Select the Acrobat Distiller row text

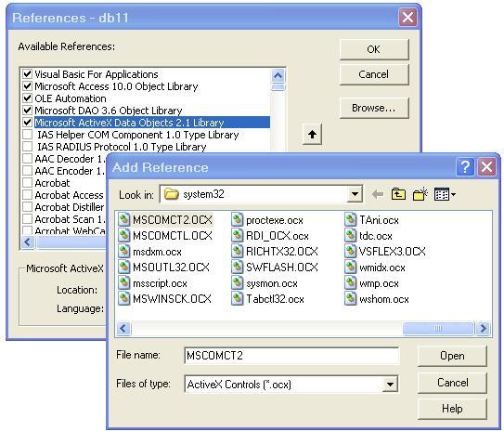tap(70, 207)
